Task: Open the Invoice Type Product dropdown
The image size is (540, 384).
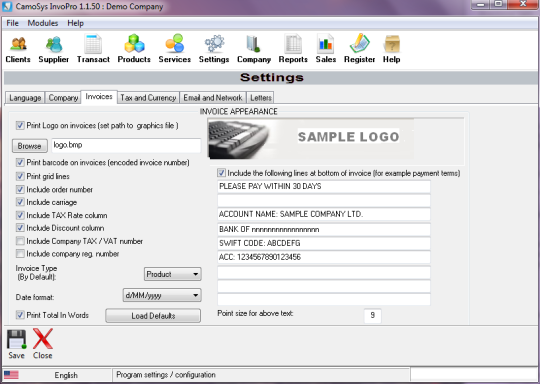Action: 173,274
